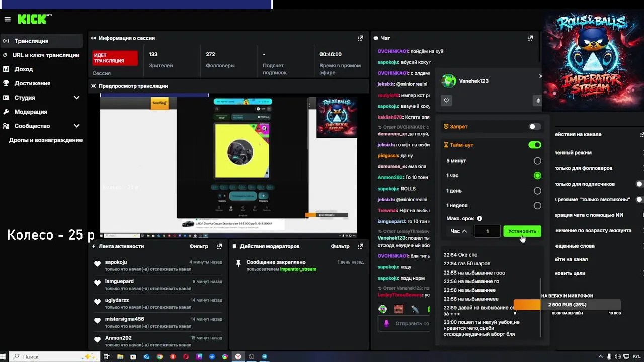Click the Windows taskbar Поиск search box
Viewport: 644px width, 362px height.
pyautogui.click(x=54, y=357)
